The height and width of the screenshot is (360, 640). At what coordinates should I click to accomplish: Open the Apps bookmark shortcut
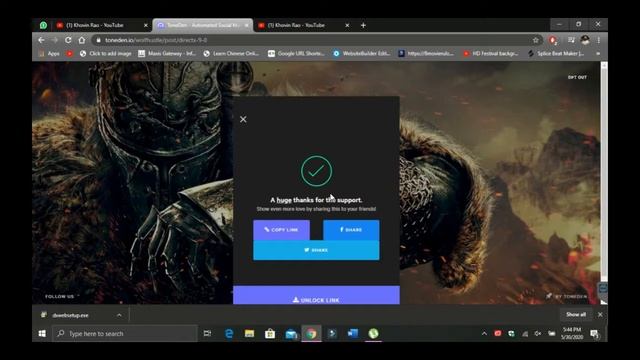pos(49,53)
